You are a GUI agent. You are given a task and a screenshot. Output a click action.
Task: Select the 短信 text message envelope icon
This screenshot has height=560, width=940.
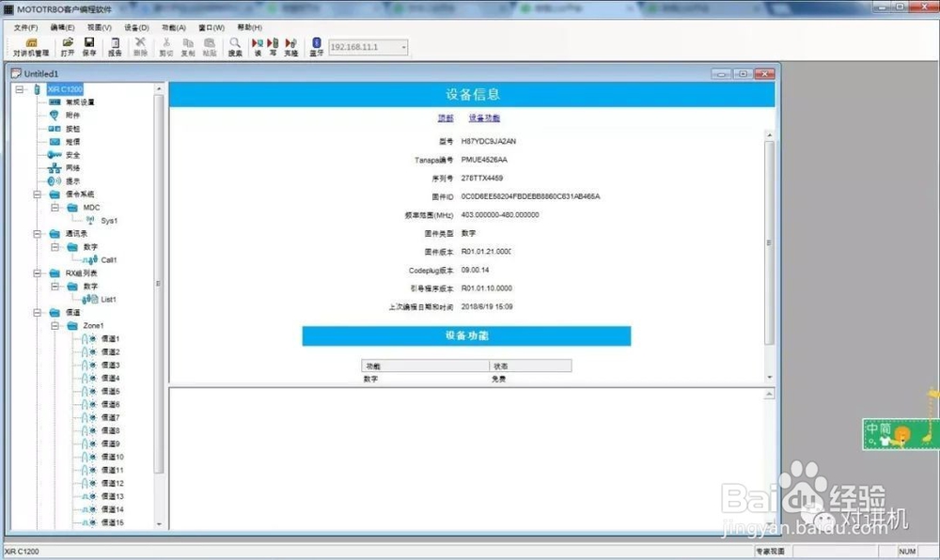[x=55, y=141]
